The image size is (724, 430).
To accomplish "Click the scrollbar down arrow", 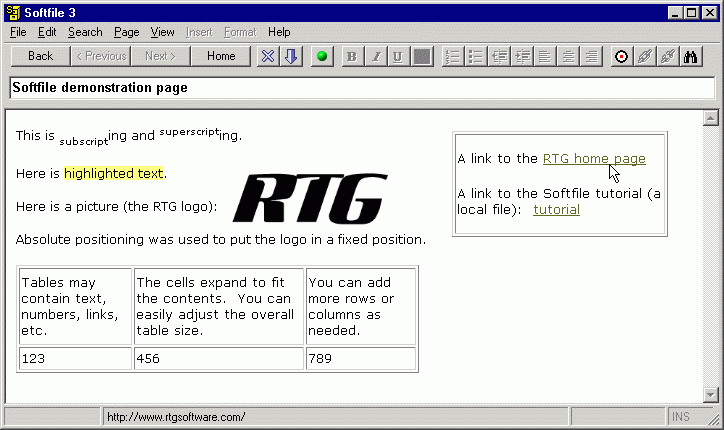I will pyautogui.click(x=711, y=395).
